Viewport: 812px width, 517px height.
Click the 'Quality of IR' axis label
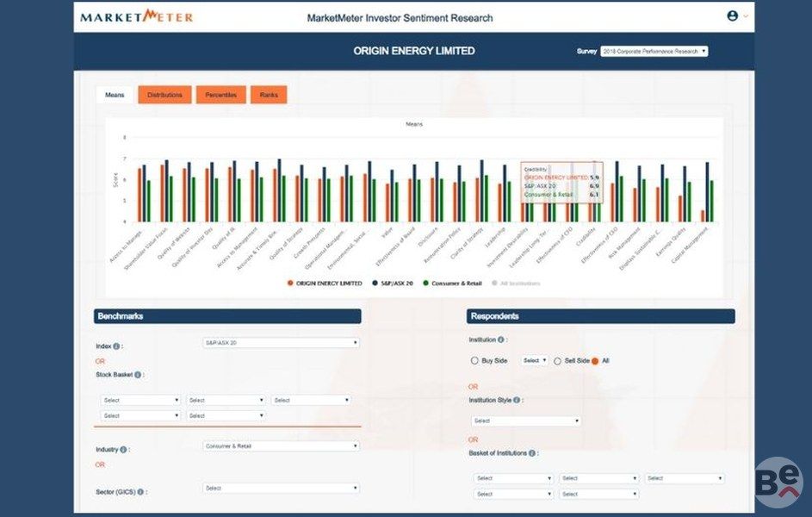pos(224,239)
